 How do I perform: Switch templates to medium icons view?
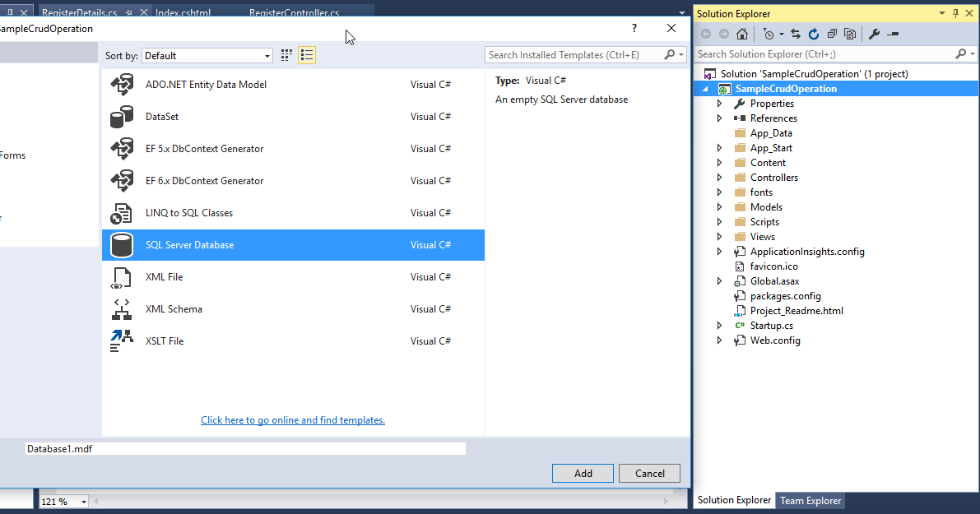click(x=286, y=54)
